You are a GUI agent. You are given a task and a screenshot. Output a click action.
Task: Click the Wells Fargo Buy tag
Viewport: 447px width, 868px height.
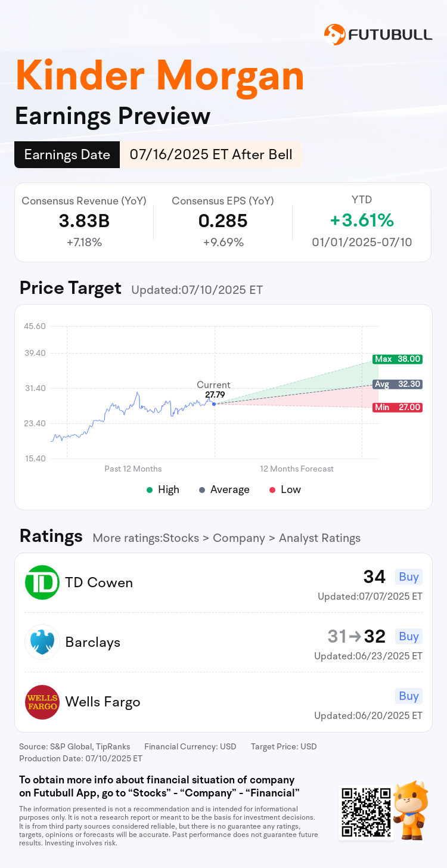[x=409, y=696]
